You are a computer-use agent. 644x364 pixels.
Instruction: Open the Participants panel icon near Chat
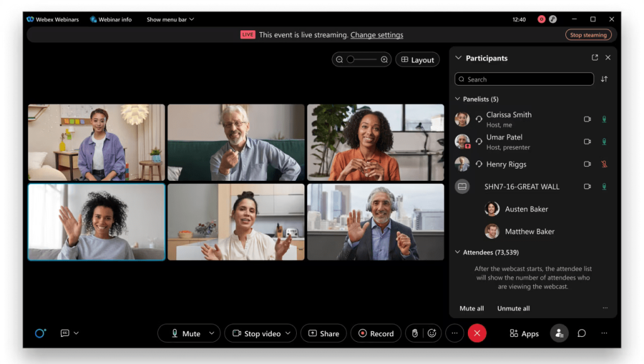(x=559, y=333)
